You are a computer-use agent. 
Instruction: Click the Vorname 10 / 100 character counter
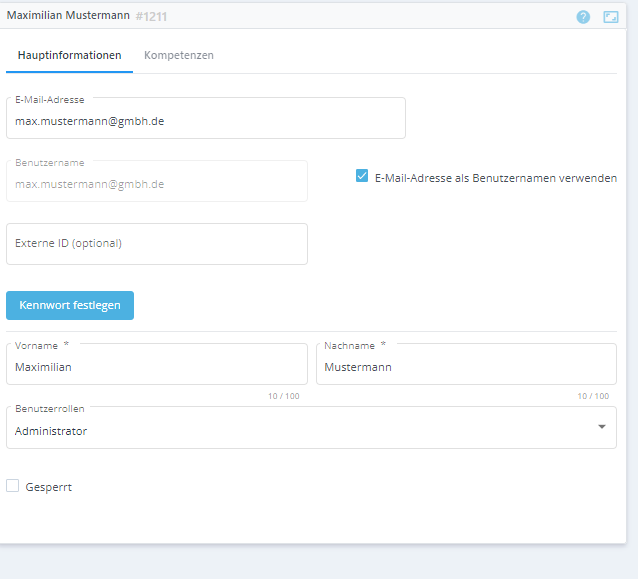click(x=283, y=396)
